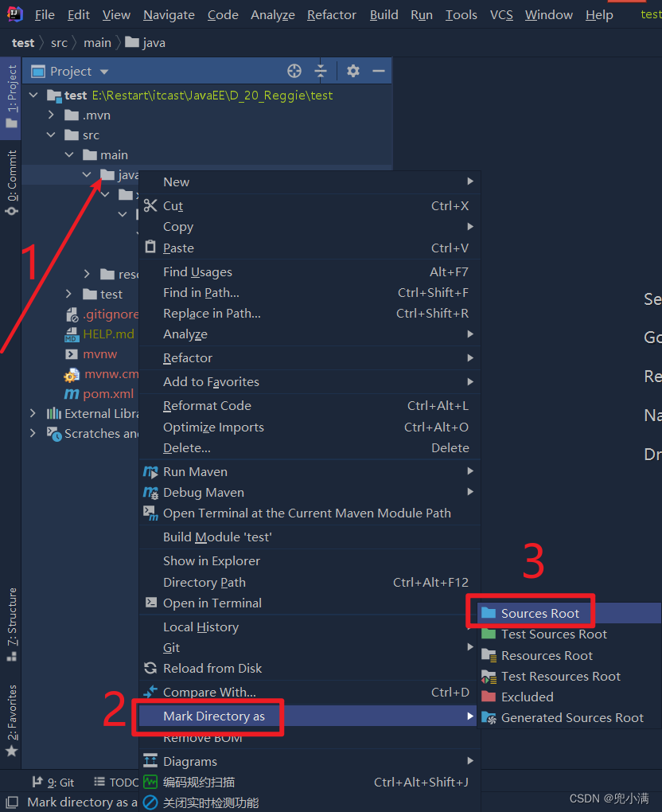Collapse the java folder

point(87,174)
